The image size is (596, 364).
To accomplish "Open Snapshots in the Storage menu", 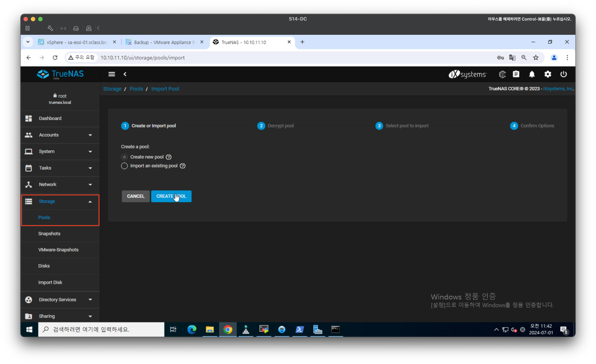I will tap(49, 234).
